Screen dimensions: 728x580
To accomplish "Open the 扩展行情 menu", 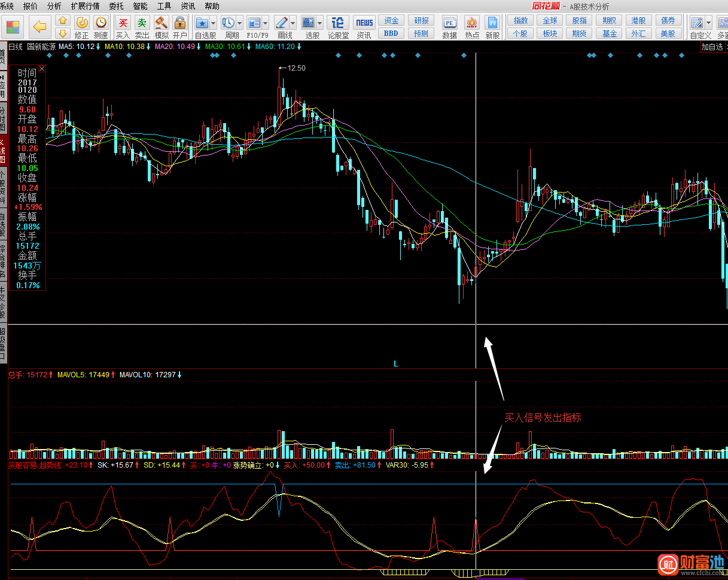I will (85, 6).
